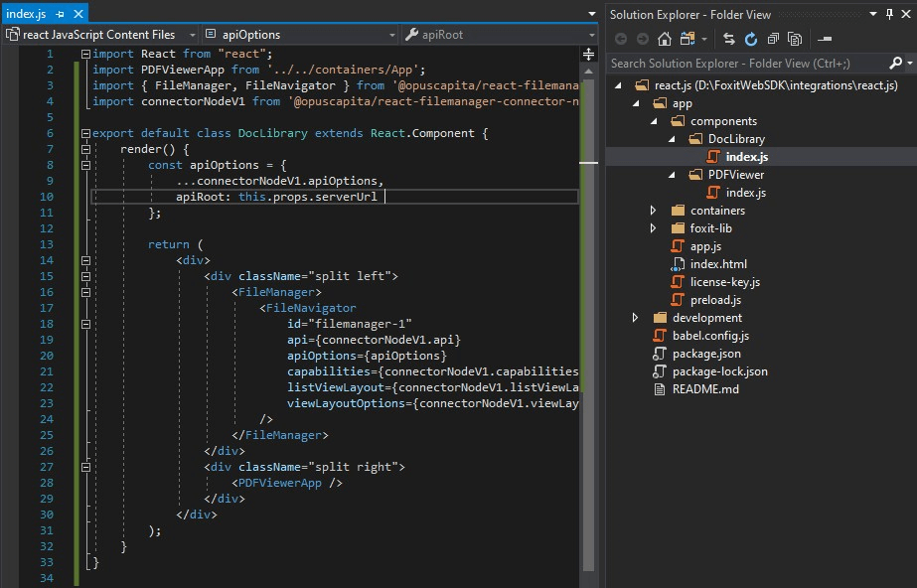Viewport: 917px width, 588px height.
Task: Select license-key.js file
Action: click(725, 282)
